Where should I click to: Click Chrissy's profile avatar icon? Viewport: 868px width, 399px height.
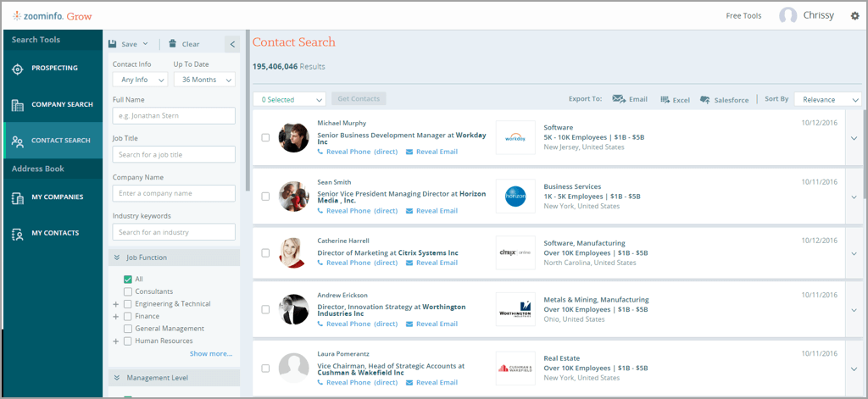tap(787, 15)
